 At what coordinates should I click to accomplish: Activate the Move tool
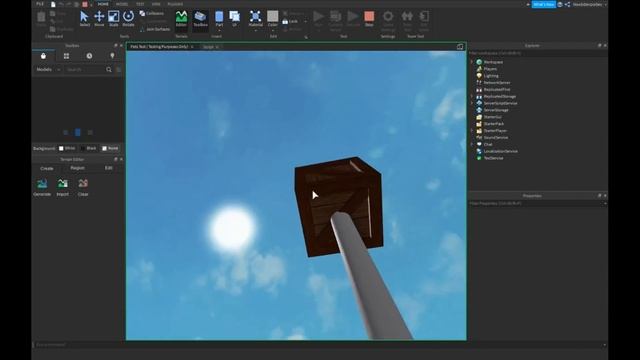[x=99, y=19]
